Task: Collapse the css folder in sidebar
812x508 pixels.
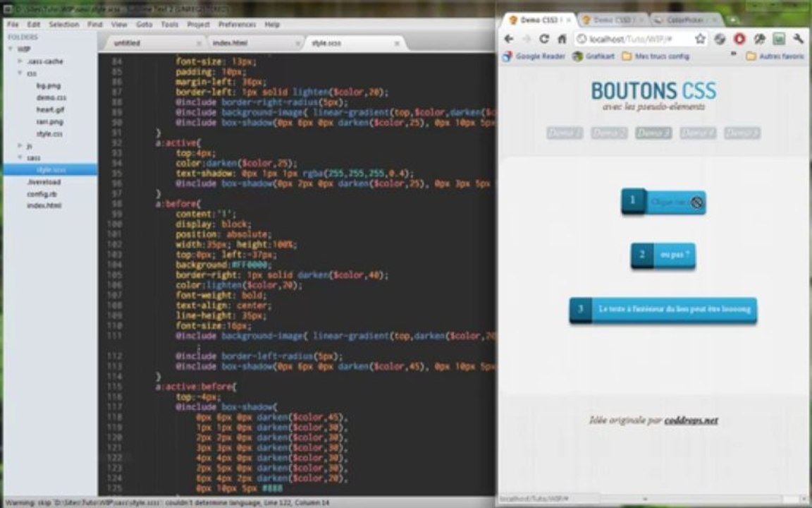Action: click(x=20, y=73)
